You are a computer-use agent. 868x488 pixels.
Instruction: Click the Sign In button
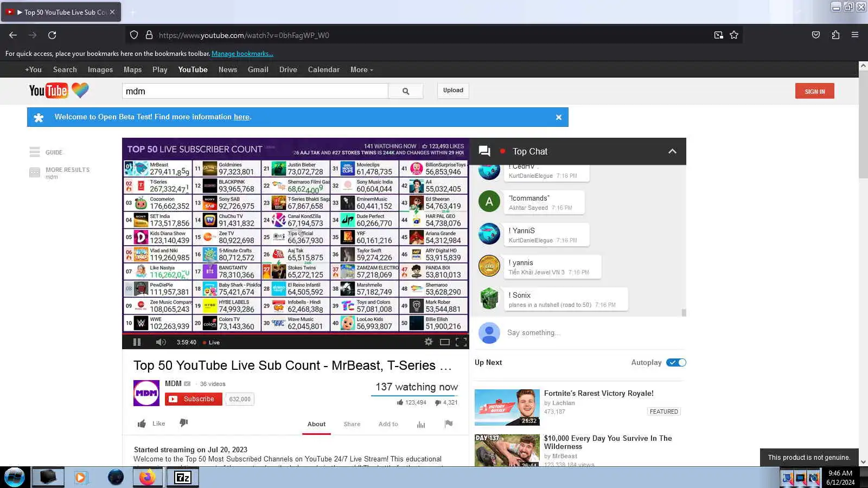[815, 91]
